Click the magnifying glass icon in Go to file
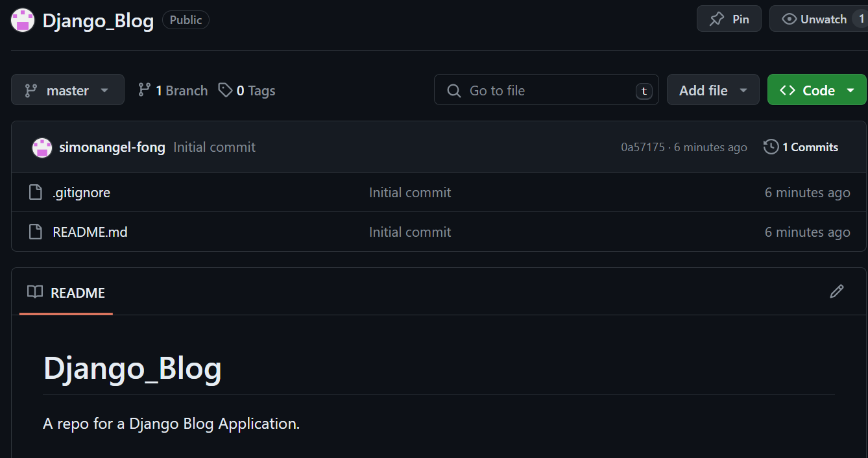 (454, 90)
